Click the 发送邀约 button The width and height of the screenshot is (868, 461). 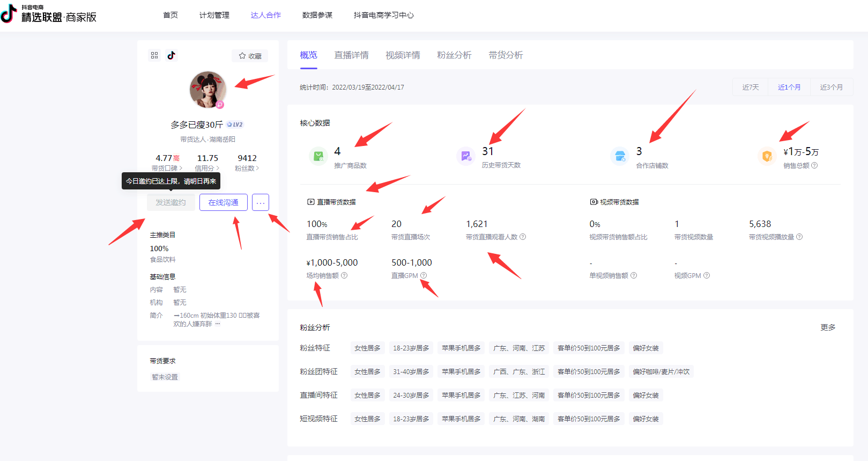pyautogui.click(x=170, y=202)
